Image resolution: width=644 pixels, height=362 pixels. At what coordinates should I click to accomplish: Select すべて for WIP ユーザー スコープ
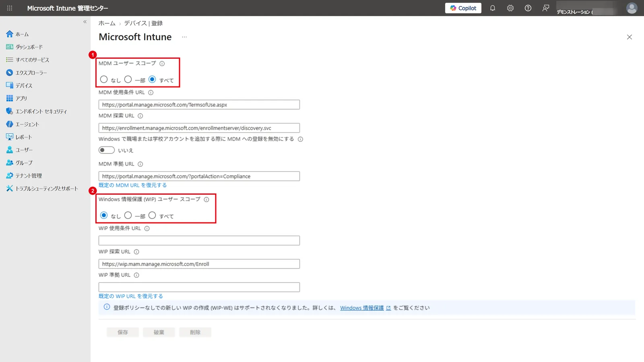(x=152, y=216)
